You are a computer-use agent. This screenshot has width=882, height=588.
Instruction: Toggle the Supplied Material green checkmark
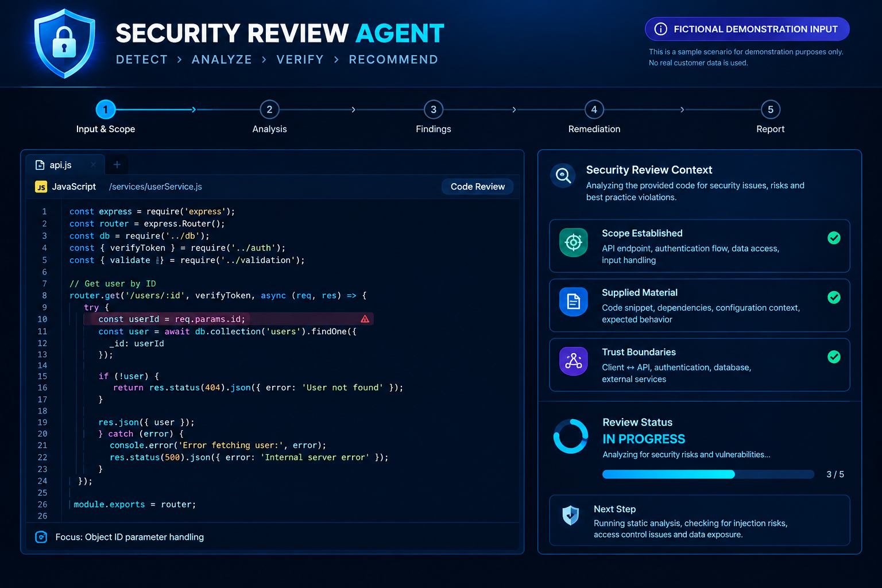tap(834, 297)
